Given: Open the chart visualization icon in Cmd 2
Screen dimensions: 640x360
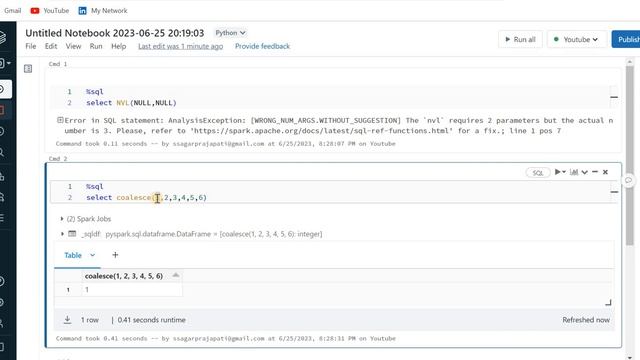Looking at the screenshot, I should 574,172.
